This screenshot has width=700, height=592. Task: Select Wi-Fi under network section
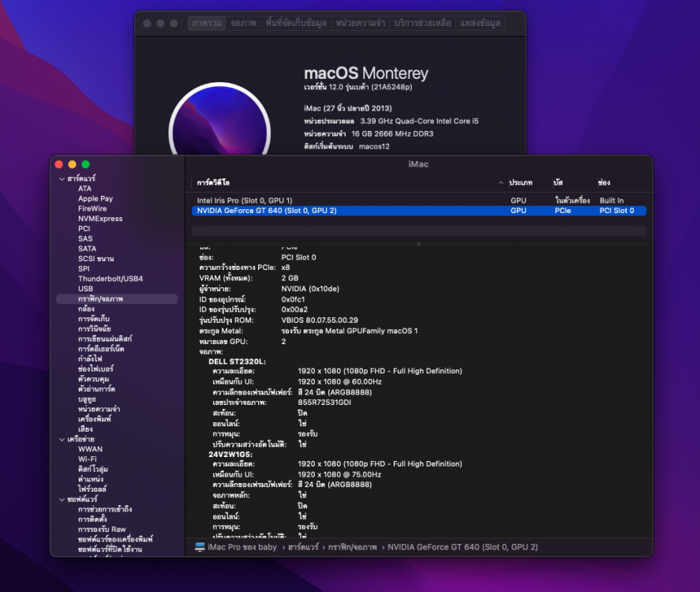click(87, 459)
